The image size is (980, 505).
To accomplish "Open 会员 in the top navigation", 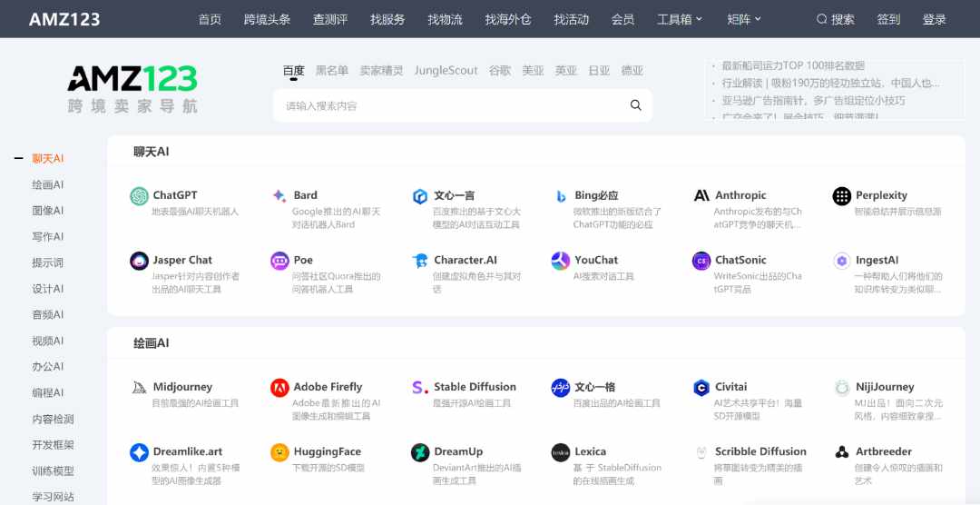I will 623,19.
